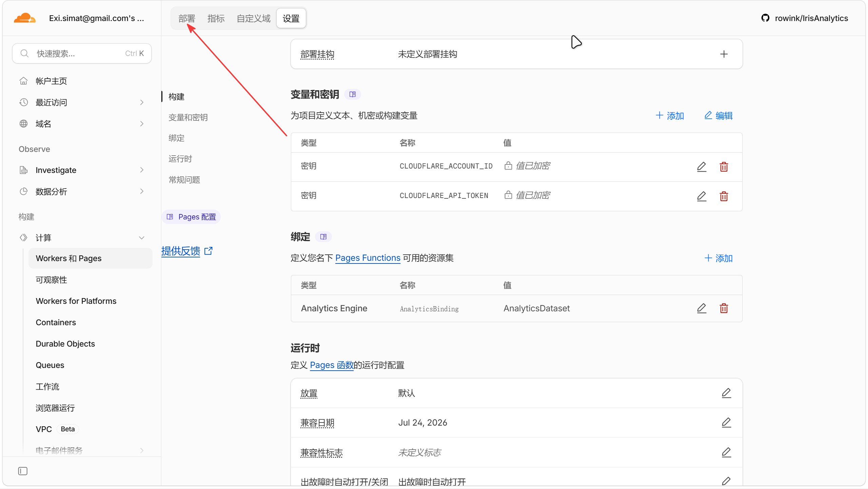Open the 提供反馈 feedback link
This screenshot has width=868, height=489.
tap(181, 251)
